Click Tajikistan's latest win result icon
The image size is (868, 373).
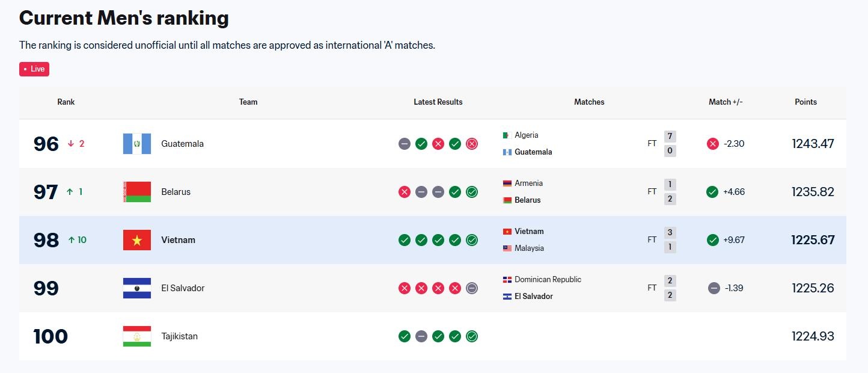(472, 336)
